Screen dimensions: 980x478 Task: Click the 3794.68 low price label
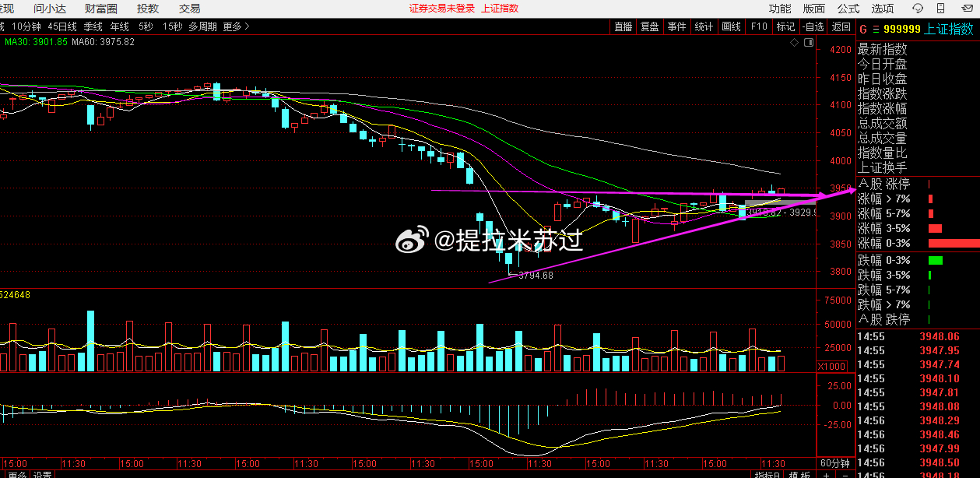point(536,275)
